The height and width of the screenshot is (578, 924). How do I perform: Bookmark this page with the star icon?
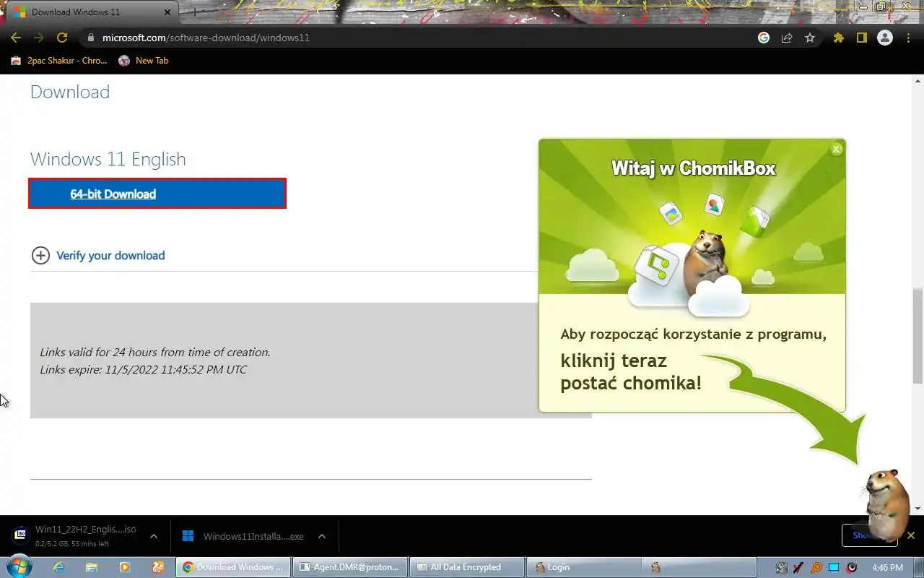point(810,38)
